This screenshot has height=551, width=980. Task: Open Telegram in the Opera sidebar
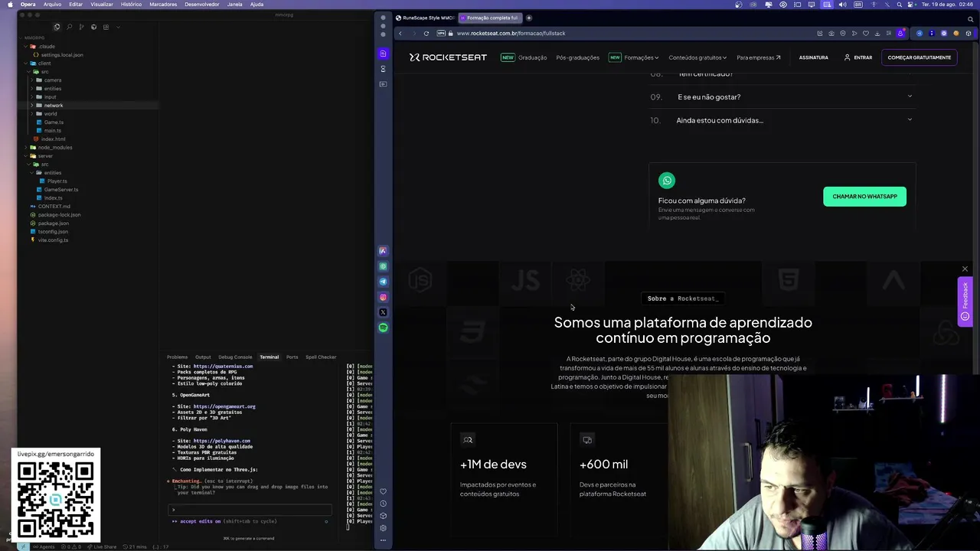384,282
